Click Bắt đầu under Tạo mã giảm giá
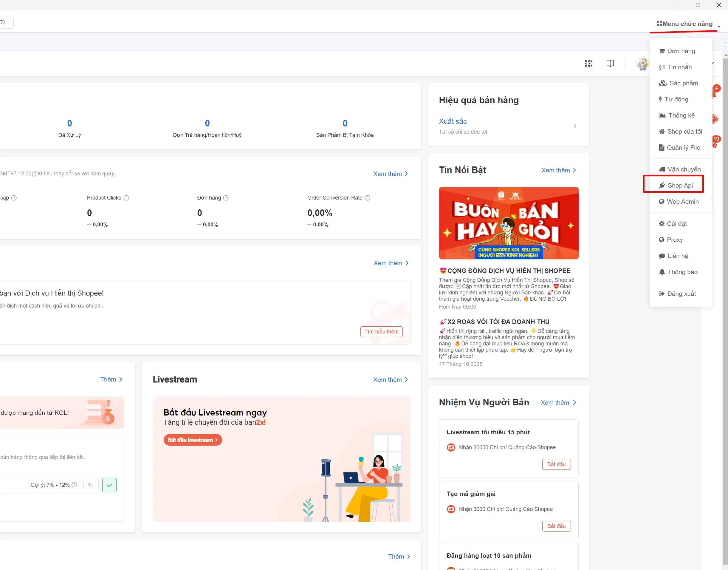 coord(556,526)
